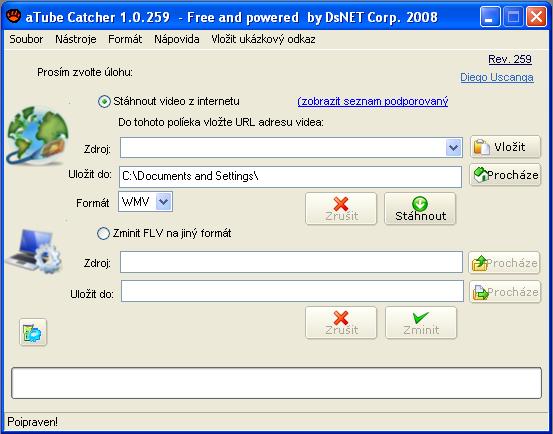Click the laptop with gear convert icon

click(x=34, y=251)
